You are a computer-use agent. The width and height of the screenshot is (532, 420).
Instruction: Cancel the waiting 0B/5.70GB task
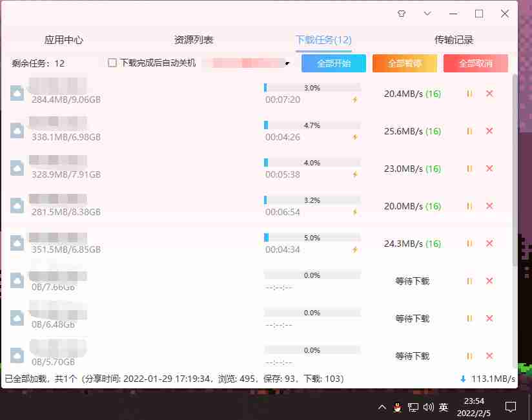click(x=489, y=356)
